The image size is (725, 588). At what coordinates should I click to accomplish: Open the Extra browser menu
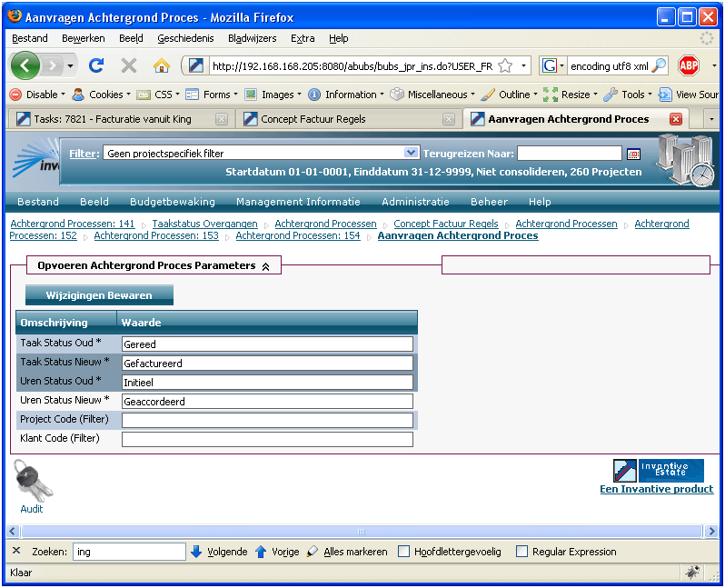(x=303, y=38)
